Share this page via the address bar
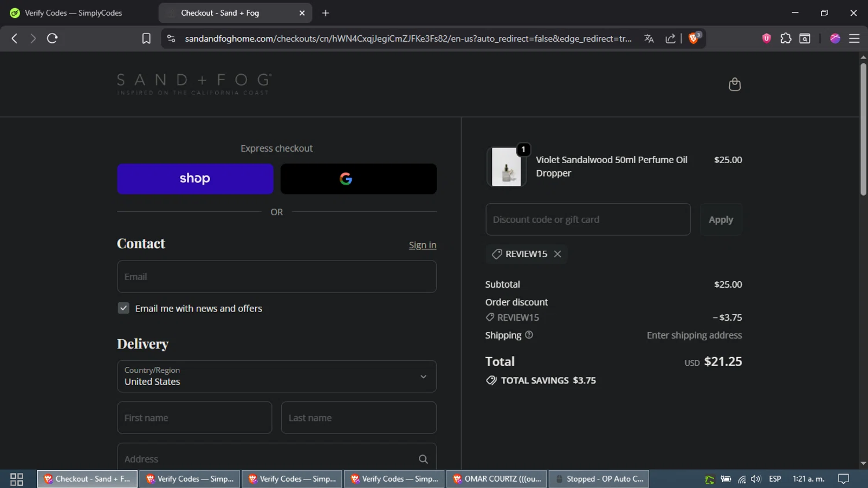This screenshot has height=488, width=868. pos(670,38)
